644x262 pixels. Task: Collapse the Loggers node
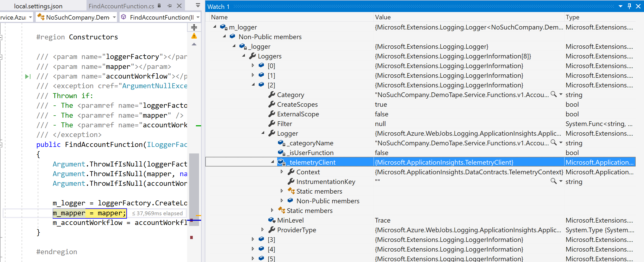pyautogui.click(x=244, y=56)
